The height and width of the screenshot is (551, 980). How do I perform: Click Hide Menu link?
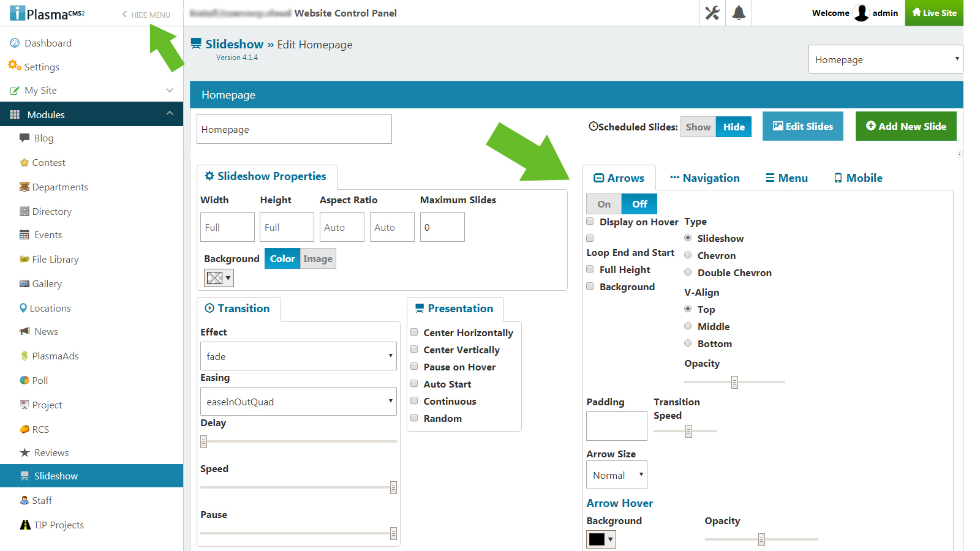pyautogui.click(x=146, y=15)
